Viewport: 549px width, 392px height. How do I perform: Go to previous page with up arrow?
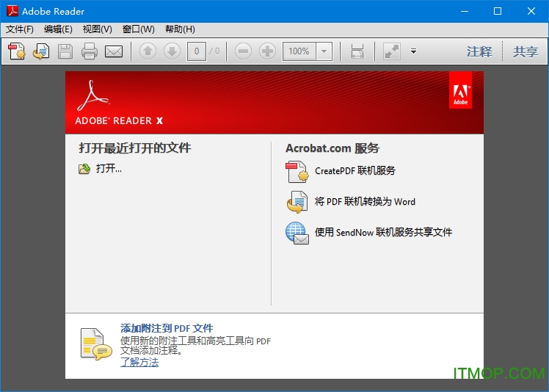(148, 51)
